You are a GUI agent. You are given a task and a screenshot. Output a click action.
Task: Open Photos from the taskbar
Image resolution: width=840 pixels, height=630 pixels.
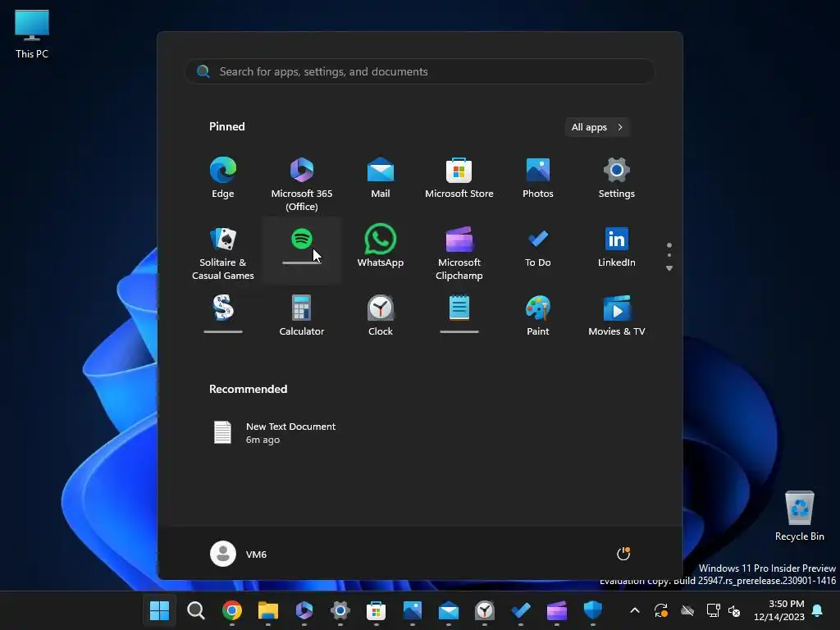pos(412,610)
